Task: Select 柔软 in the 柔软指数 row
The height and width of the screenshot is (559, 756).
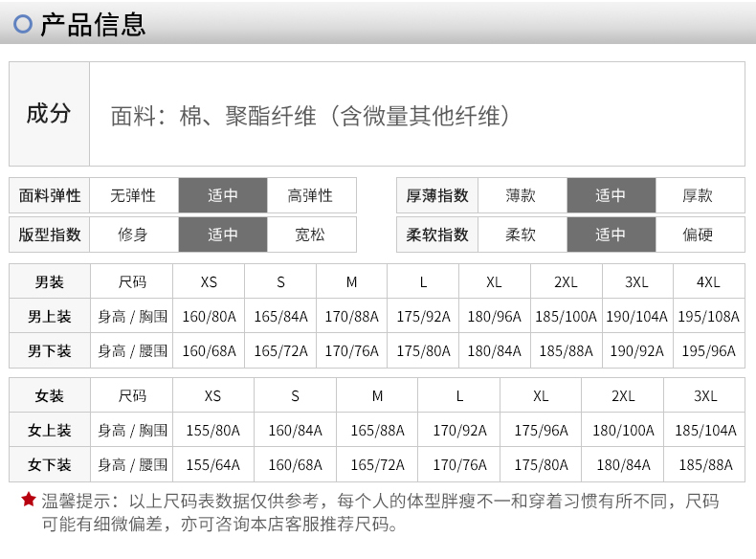Action: pos(522,235)
